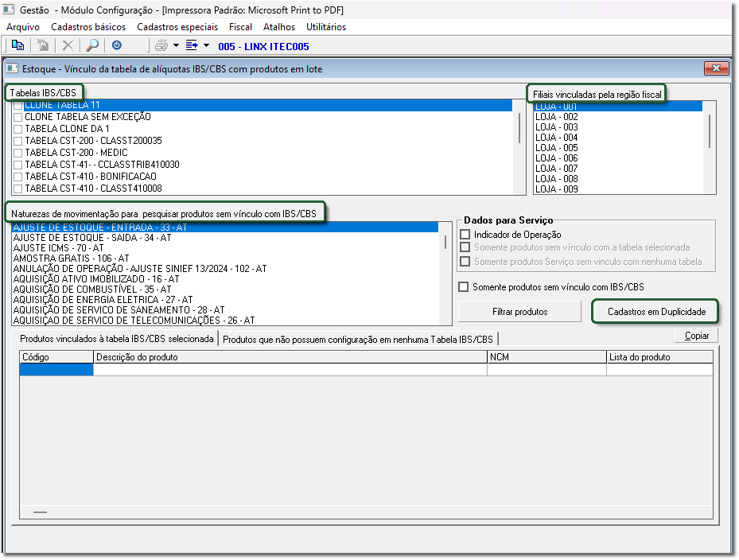This screenshot has height=560, width=739.
Task: Click the copy documents toolbar icon
Action: tap(18, 45)
